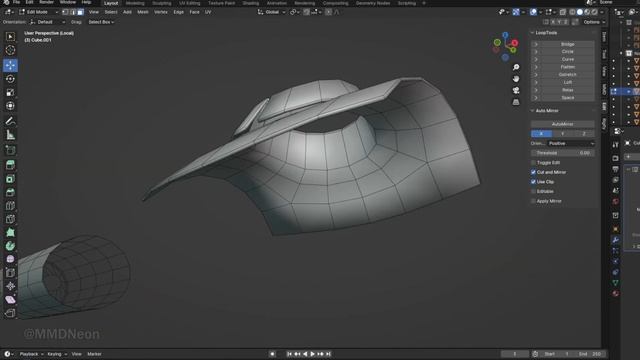Open the Global transform orientation dropdown
The image size is (640, 360).
[271, 12]
